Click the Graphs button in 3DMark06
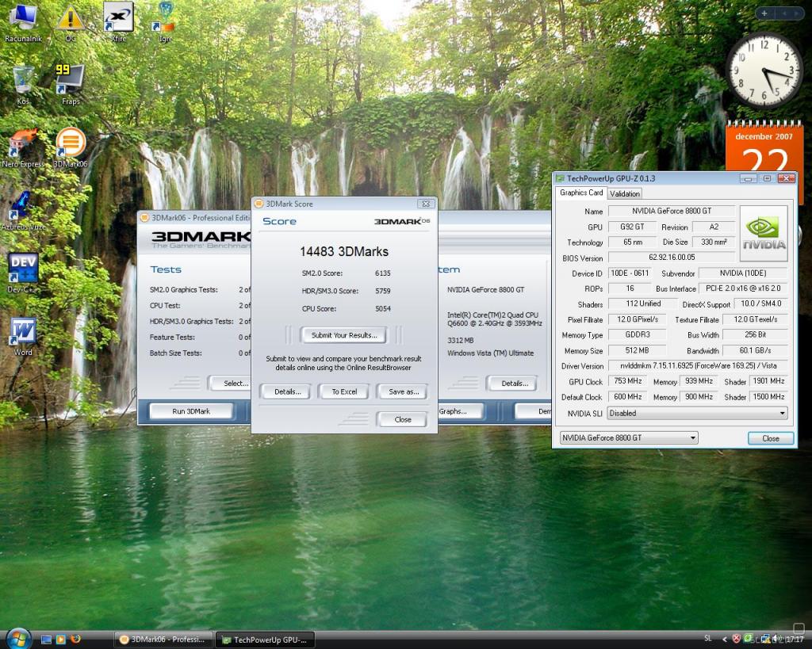The width and height of the screenshot is (812, 649). click(460, 411)
